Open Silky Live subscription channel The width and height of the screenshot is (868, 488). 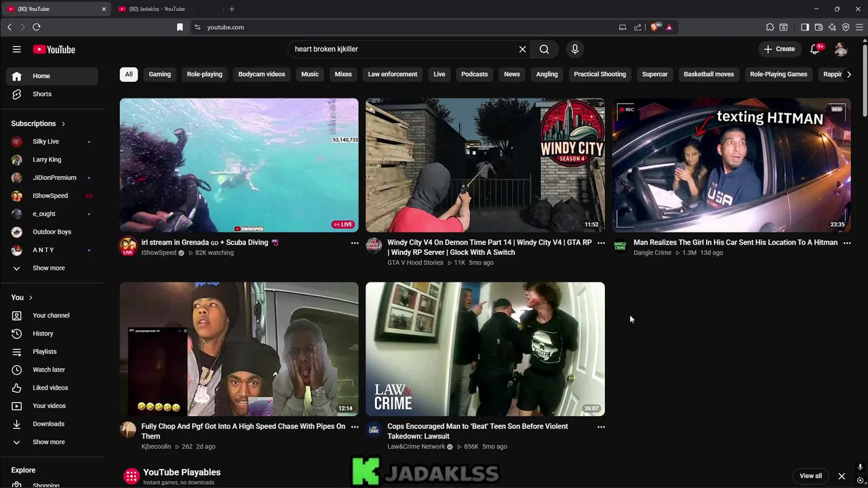[52, 142]
